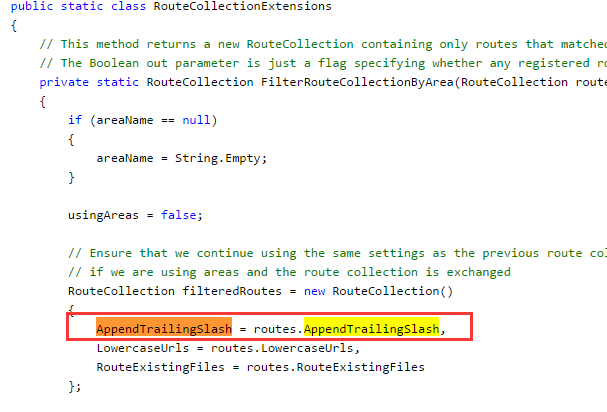This screenshot has height=412, width=607.
Task: Click the comment 'if we are using areas'
Action: tap(289, 272)
